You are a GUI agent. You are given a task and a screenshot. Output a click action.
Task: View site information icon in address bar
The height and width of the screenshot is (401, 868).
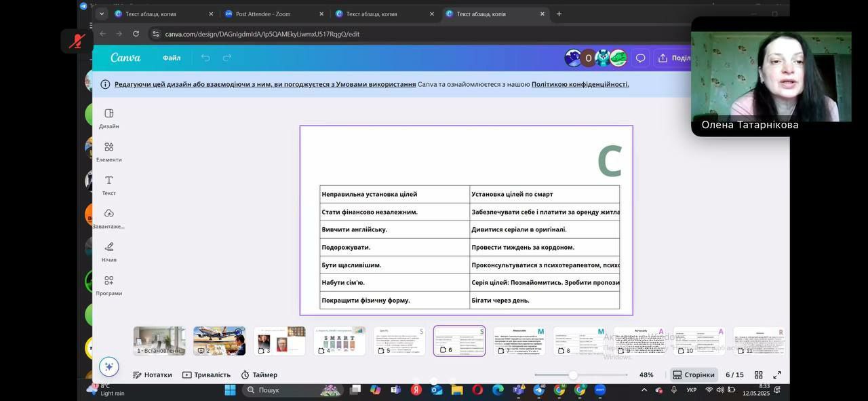[155, 34]
